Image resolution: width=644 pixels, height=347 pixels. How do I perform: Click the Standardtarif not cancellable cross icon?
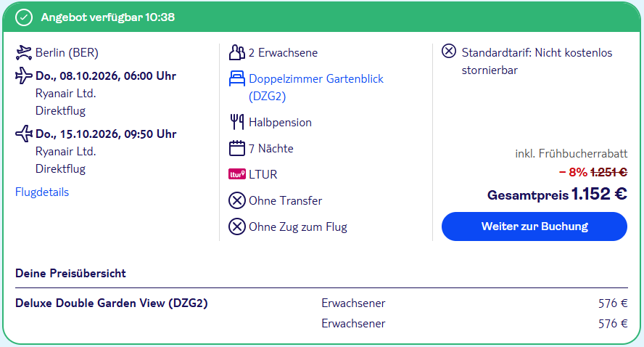[x=449, y=52]
